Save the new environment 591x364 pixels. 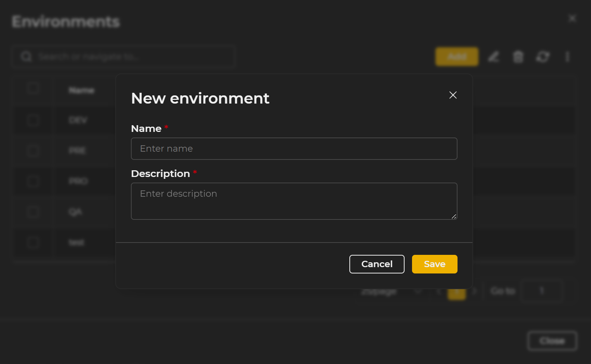[434, 264]
